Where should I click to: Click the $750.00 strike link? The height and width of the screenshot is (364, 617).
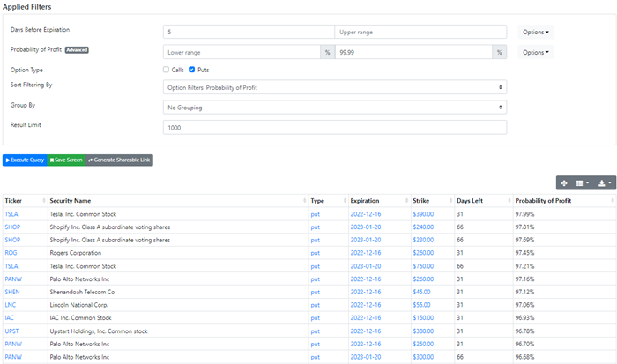pyautogui.click(x=423, y=266)
